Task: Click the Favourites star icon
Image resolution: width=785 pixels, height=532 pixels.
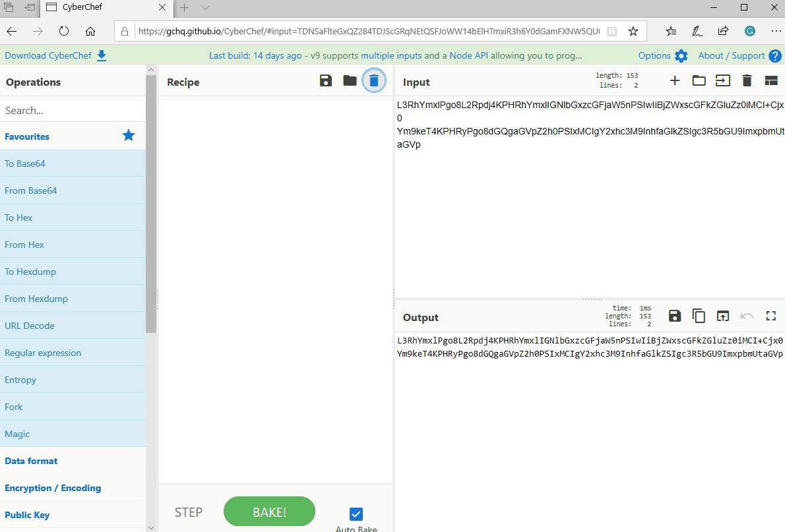Action: (129, 135)
